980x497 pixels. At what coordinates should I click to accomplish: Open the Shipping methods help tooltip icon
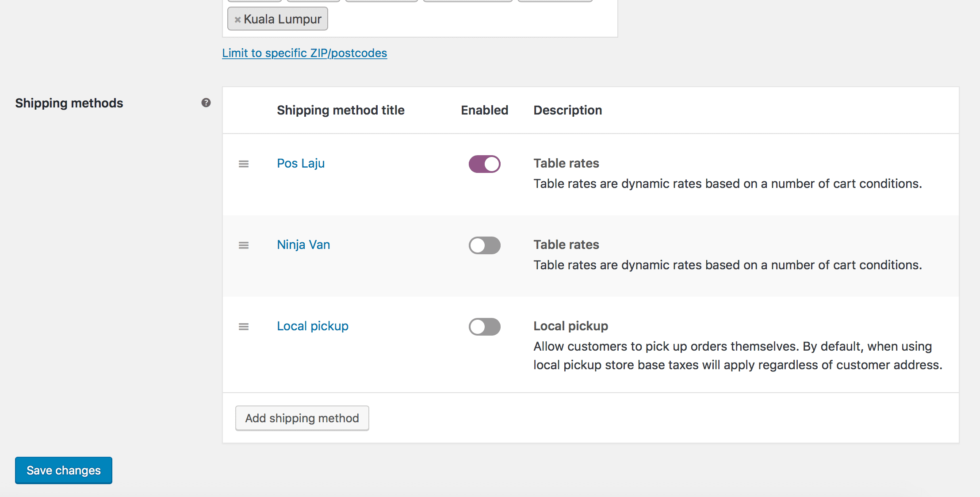(206, 103)
